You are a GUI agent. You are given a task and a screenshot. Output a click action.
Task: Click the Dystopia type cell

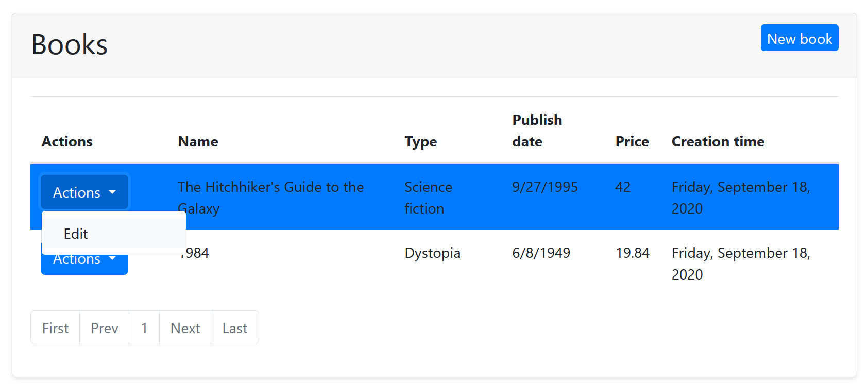tap(432, 253)
